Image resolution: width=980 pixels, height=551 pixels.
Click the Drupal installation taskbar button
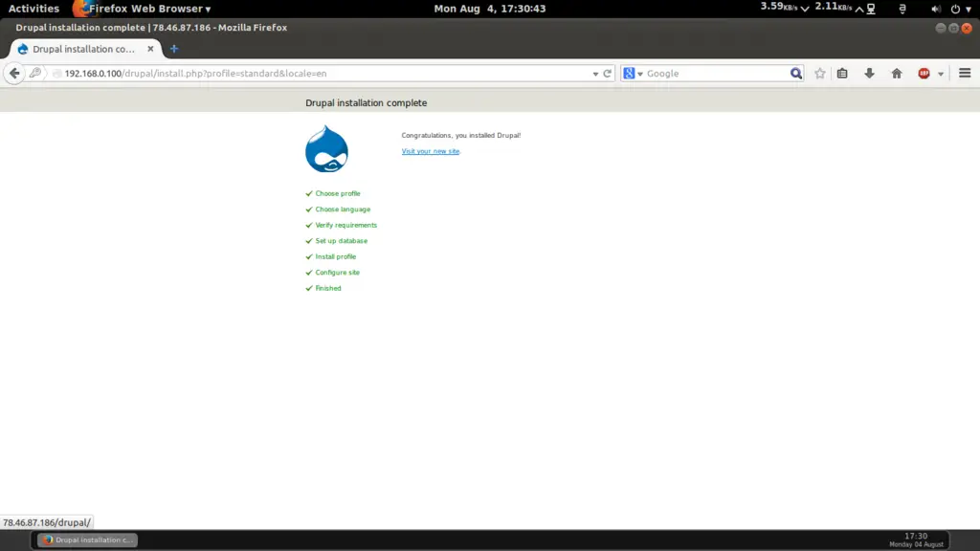pos(87,540)
